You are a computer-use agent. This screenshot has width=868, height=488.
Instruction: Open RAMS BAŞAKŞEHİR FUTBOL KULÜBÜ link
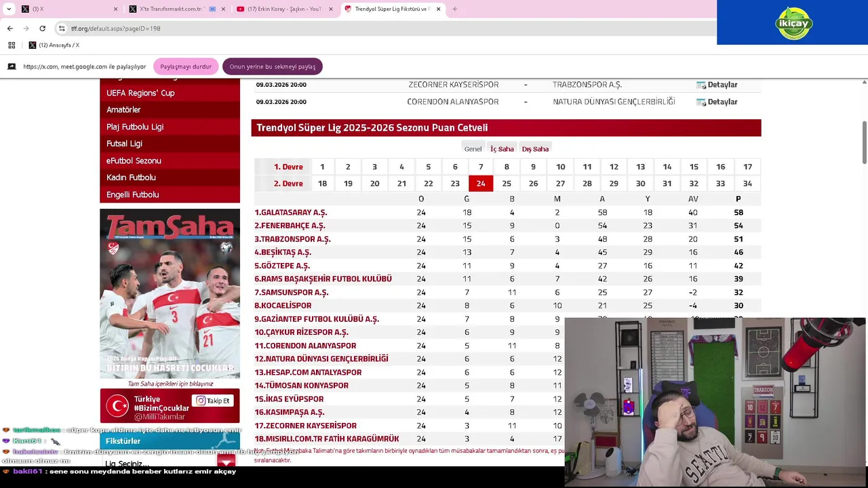(x=323, y=279)
